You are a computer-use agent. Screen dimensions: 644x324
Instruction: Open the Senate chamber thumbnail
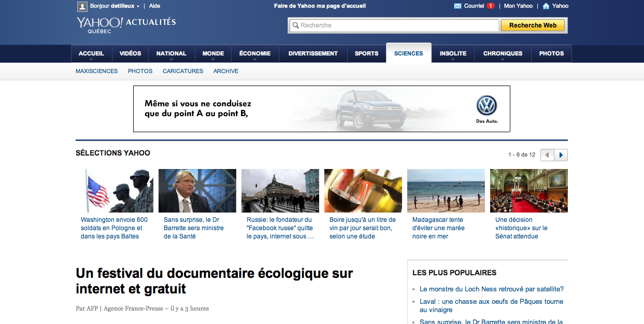[x=529, y=191]
